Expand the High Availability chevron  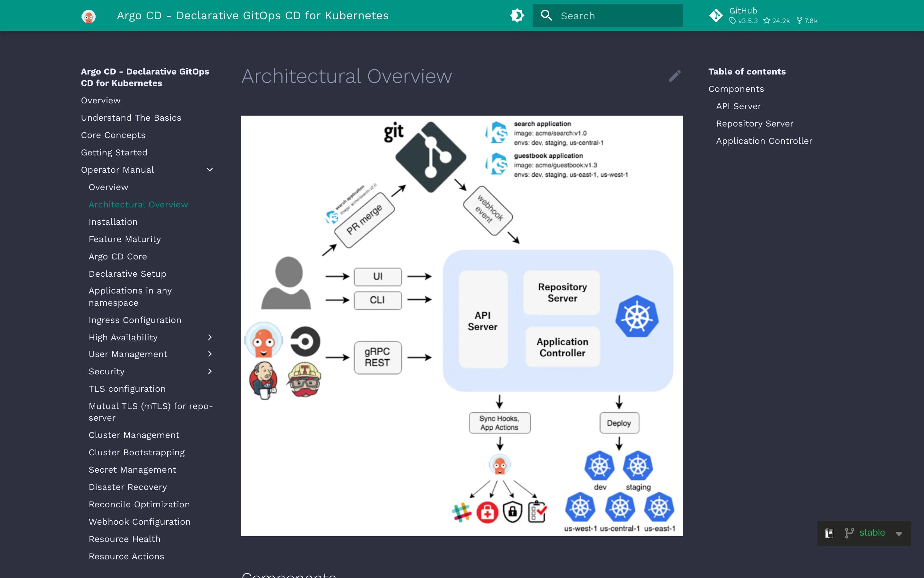click(210, 337)
